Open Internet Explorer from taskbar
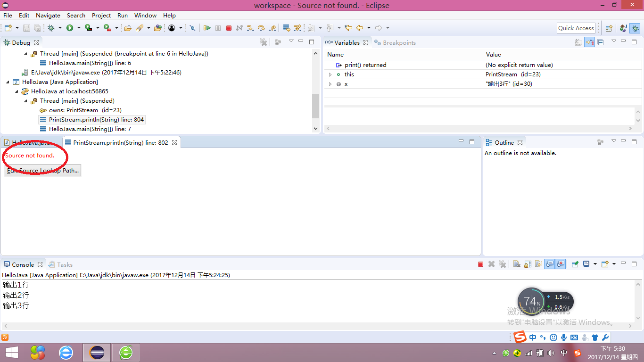 pyautogui.click(x=66, y=352)
